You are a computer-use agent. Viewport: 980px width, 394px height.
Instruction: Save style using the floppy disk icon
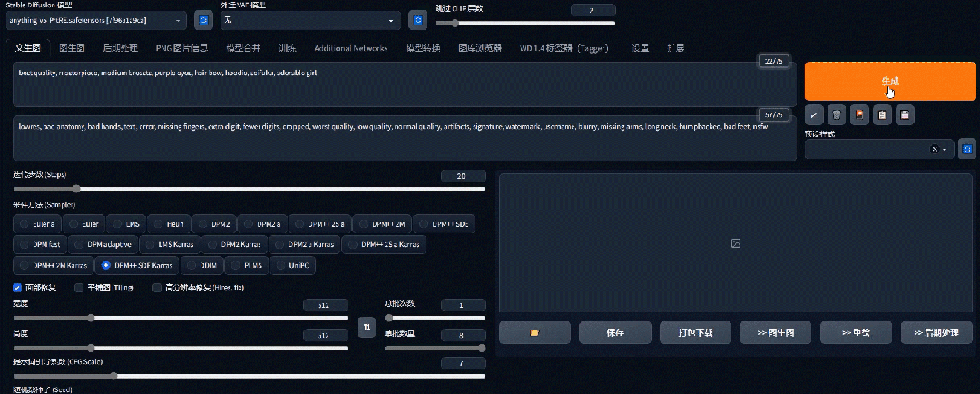tap(905, 114)
